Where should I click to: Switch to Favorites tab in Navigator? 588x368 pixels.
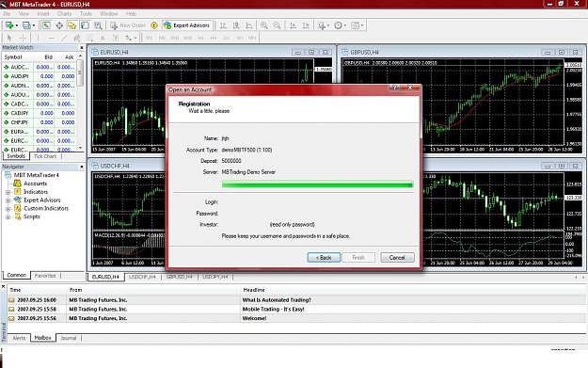[45, 276]
